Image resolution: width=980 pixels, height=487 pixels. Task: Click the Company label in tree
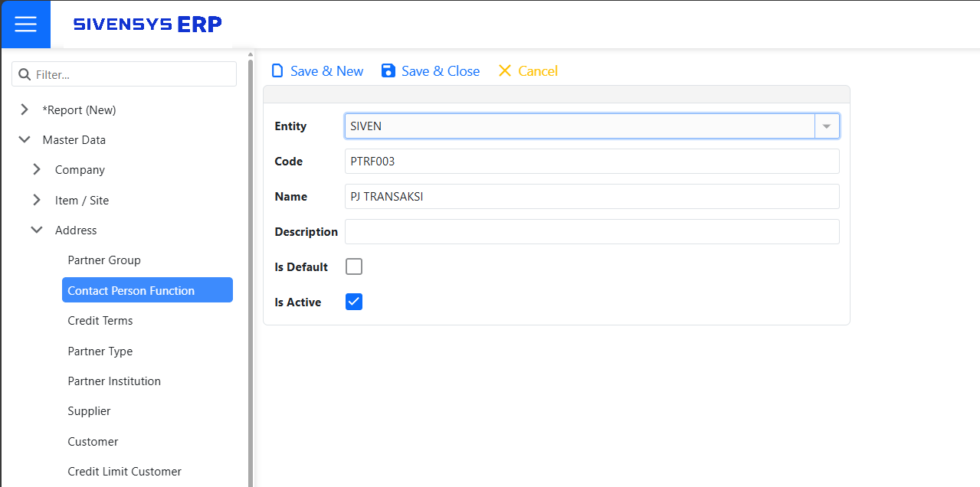pyautogui.click(x=80, y=170)
